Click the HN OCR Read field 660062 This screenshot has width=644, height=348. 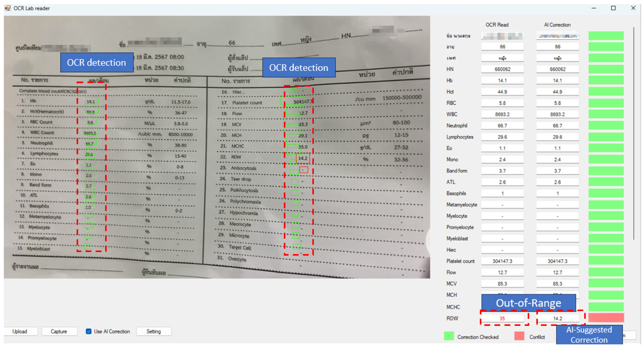[502, 69]
